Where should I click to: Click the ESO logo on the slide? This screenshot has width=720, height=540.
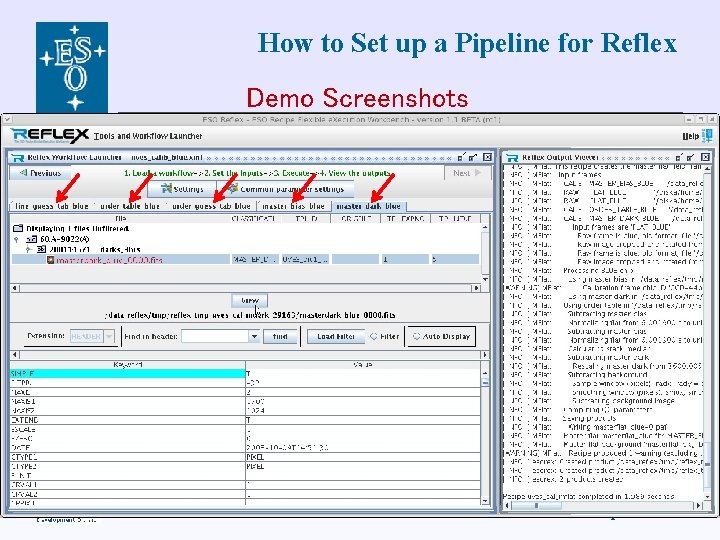pos(72,67)
